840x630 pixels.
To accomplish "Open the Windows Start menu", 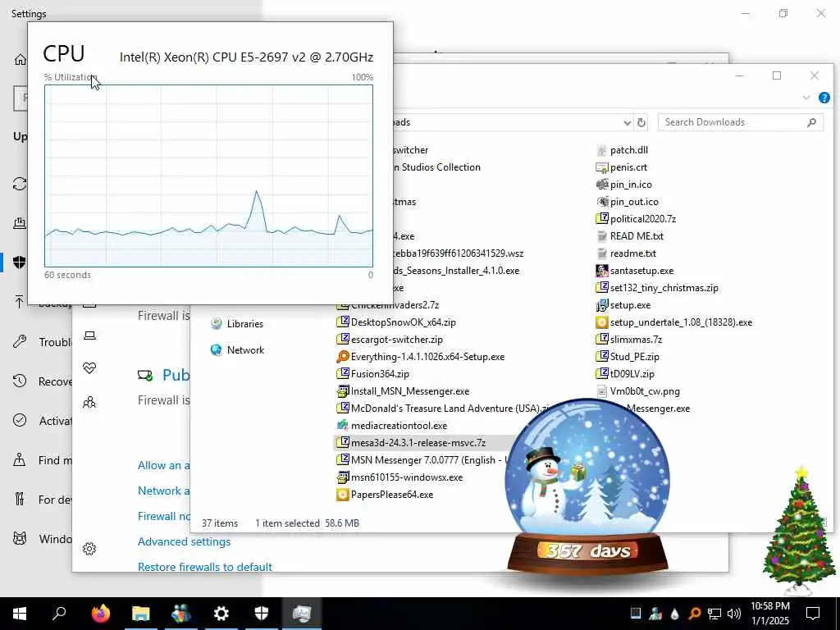I will coord(20,614).
